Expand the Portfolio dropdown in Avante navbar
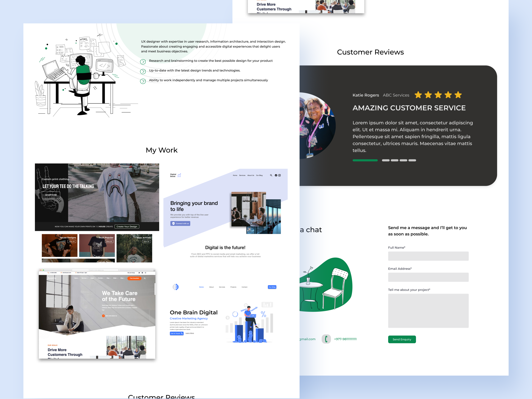The image size is (532, 399). tap(100, 278)
